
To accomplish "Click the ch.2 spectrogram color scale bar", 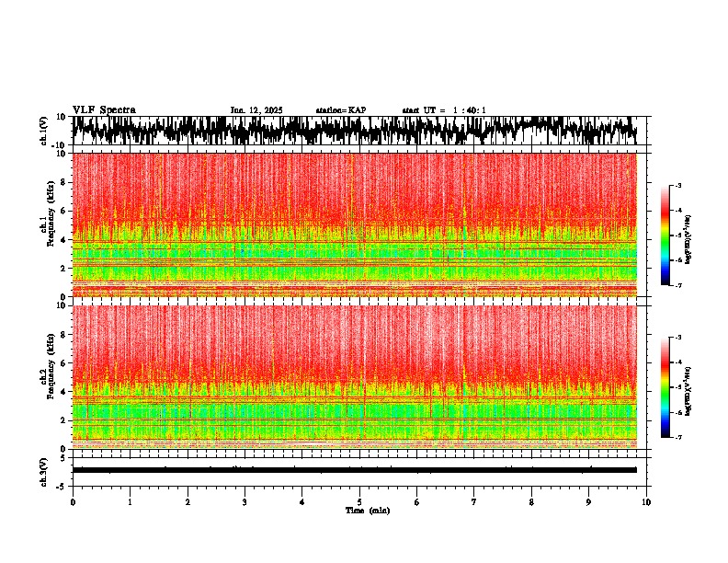I will (665, 387).
